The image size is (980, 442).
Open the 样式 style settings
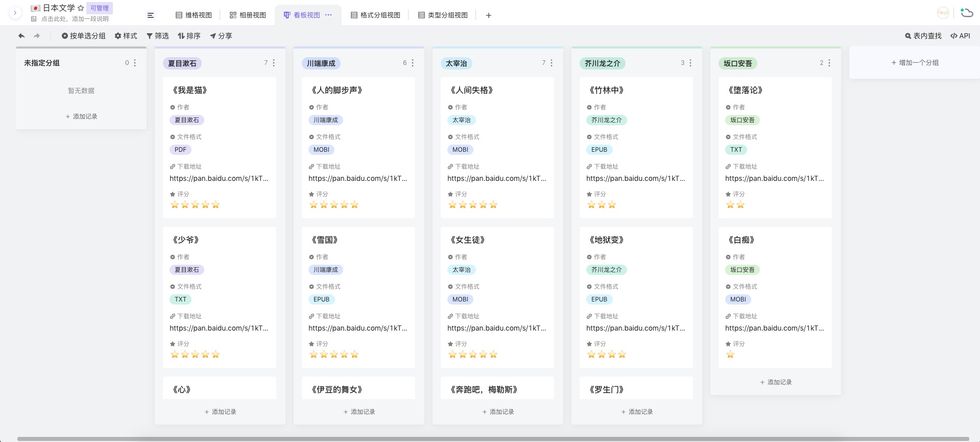[126, 36]
